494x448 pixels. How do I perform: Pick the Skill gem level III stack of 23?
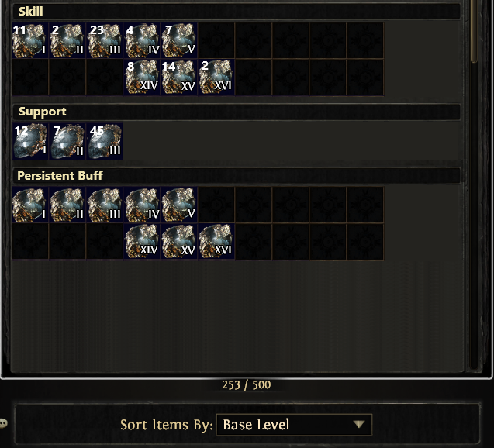[104, 40]
